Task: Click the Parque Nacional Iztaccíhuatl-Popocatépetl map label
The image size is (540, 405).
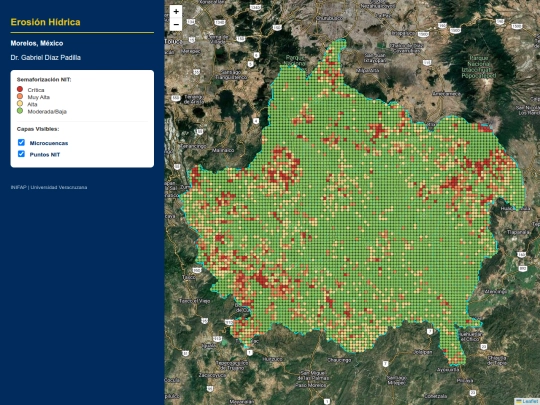Action: (479, 67)
